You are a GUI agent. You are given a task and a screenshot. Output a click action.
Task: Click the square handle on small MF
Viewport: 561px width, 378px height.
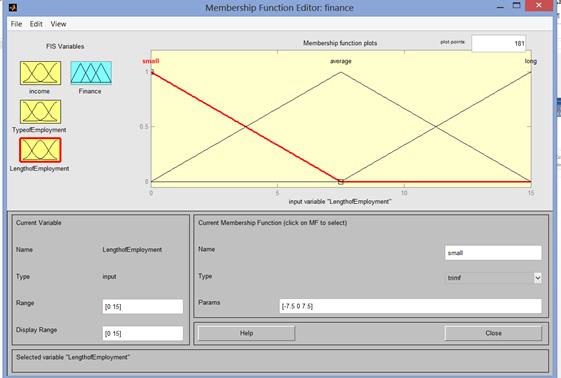(x=341, y=182)
